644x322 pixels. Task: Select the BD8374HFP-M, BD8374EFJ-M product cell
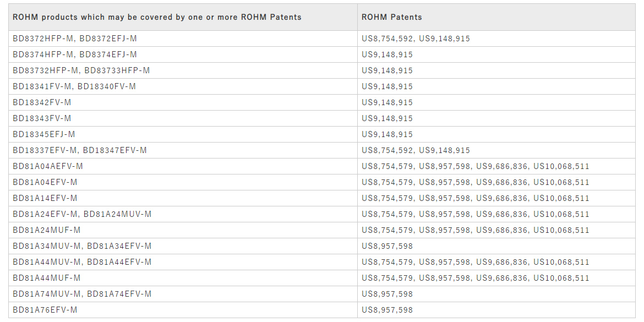coord(183,54)
